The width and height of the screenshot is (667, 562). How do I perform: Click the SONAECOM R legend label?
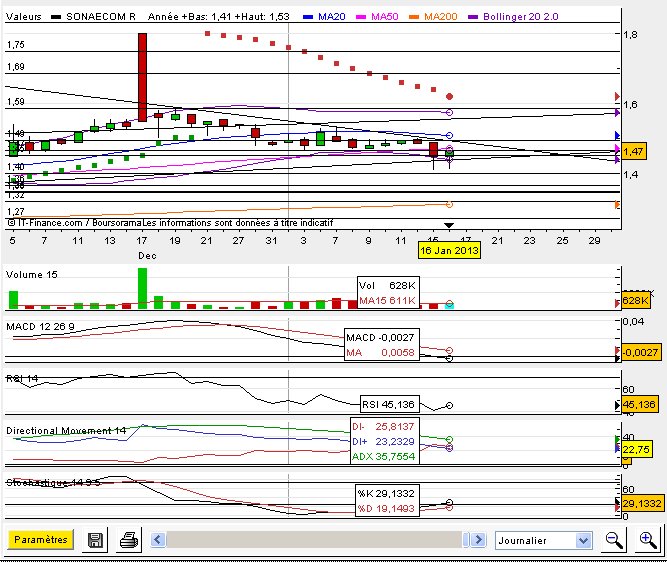[101, 17]
